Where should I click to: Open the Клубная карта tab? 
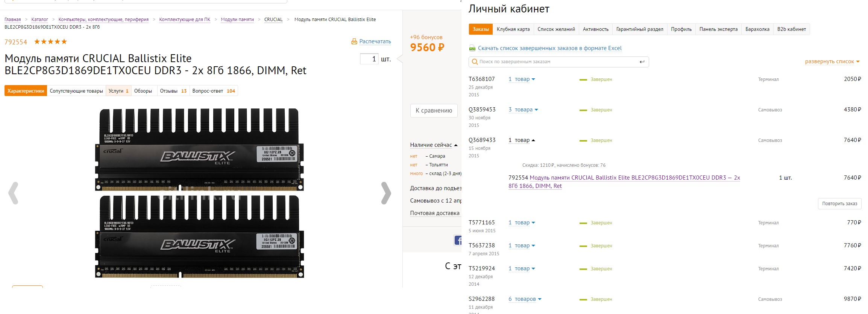click(x=513, y=29)
